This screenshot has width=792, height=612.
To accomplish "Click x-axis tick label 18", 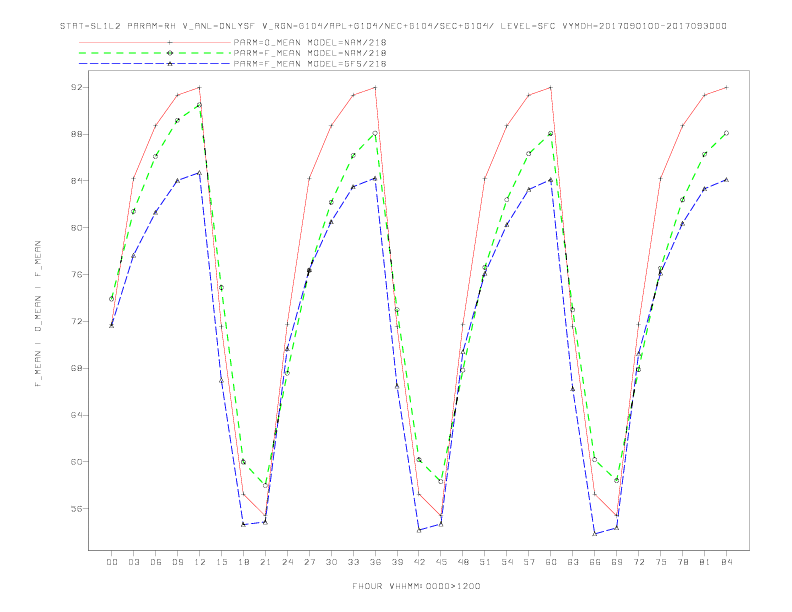I will [x=243, y=562].
